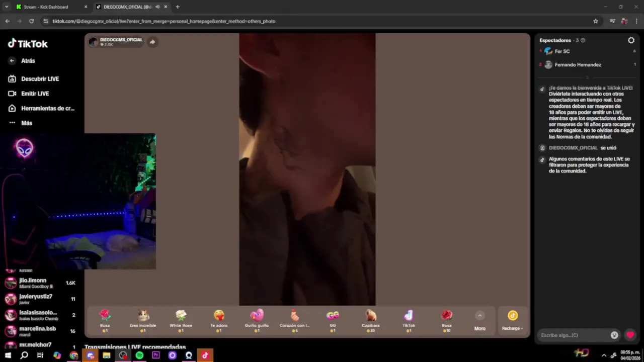Open the browser media controls icon
Screen dimensions: 644x362
pos(612,21)
